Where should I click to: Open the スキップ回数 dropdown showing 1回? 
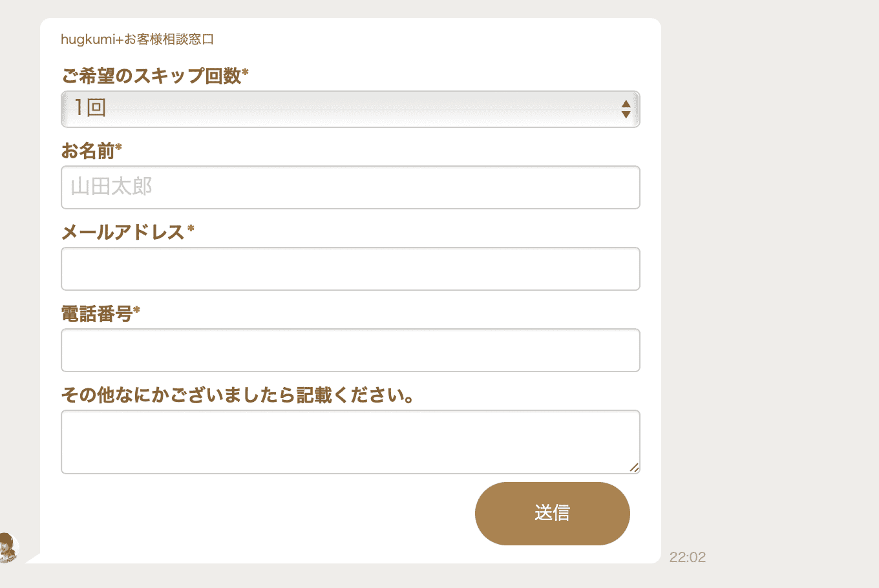(x=350, y=109)
